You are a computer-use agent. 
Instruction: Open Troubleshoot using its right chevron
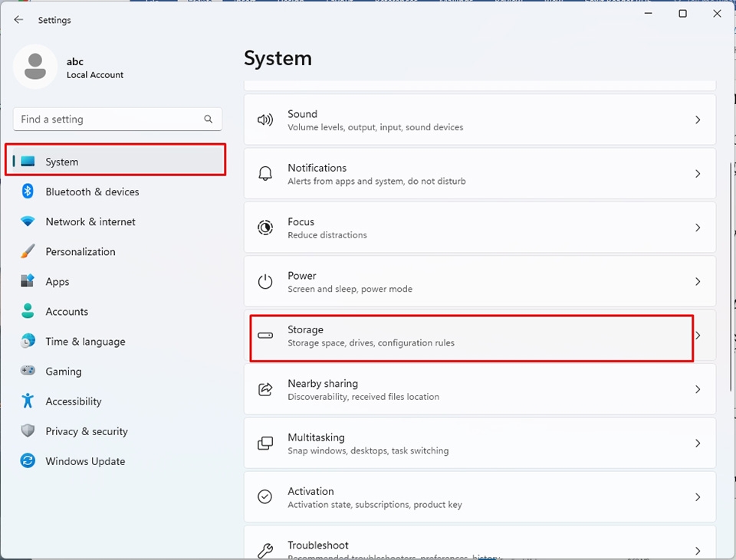click(x=698, y=551)
